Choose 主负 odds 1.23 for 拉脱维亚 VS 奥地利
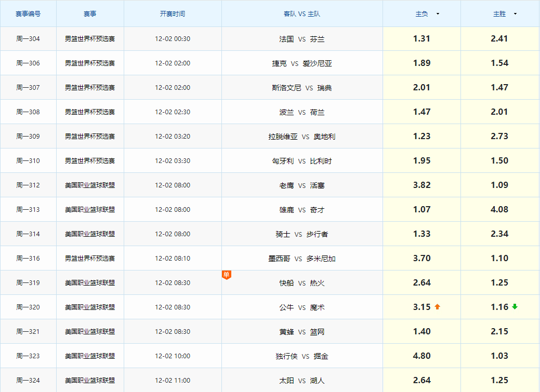 point(422,136)
